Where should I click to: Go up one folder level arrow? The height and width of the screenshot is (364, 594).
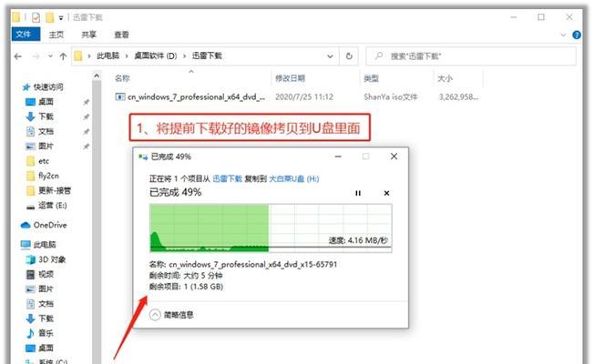[x=63, y=56]
